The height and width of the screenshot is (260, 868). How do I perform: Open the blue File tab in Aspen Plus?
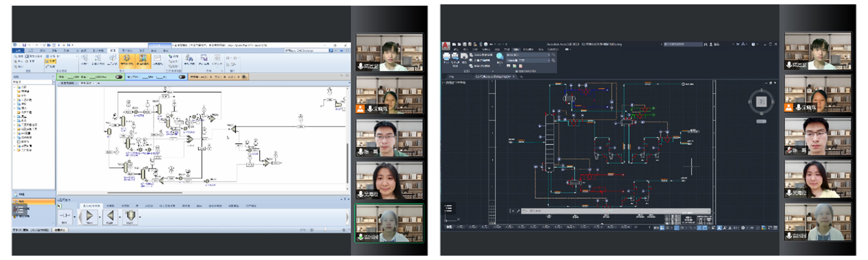coord(18,51)
